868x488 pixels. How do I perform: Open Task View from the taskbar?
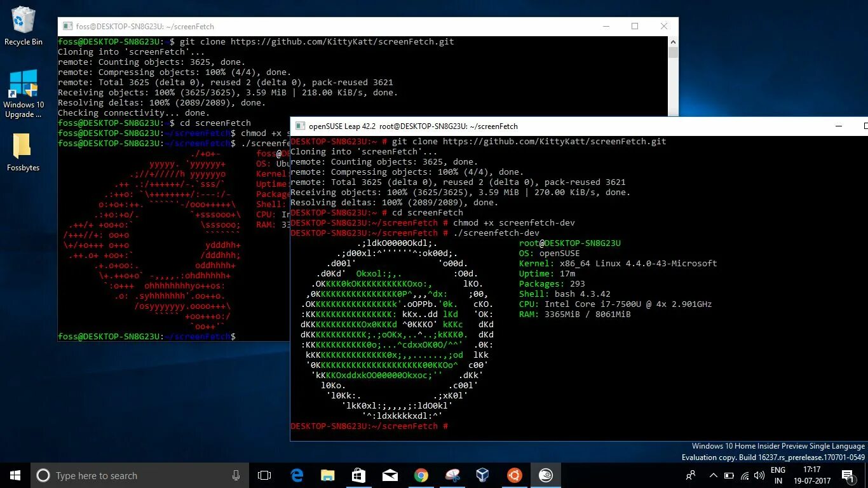tap(264, 475)
